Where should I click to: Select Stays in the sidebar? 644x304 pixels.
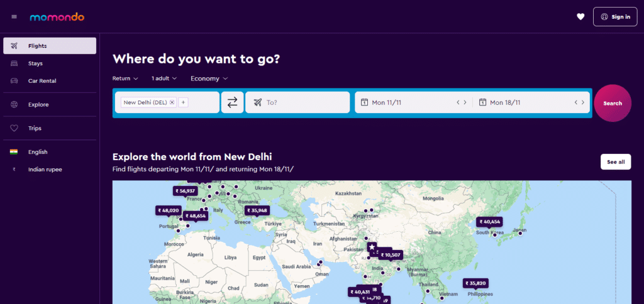tap(50, 63)
